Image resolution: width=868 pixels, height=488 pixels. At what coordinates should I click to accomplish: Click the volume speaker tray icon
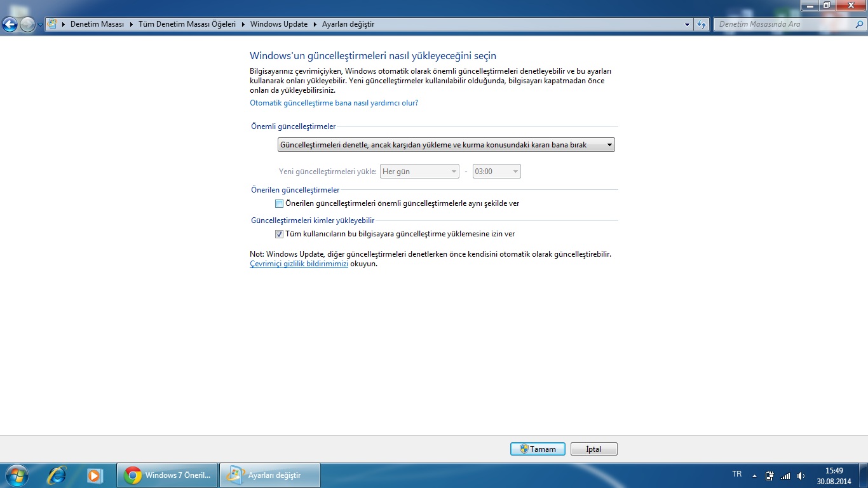pyautogui.click(x=801, y=475)
